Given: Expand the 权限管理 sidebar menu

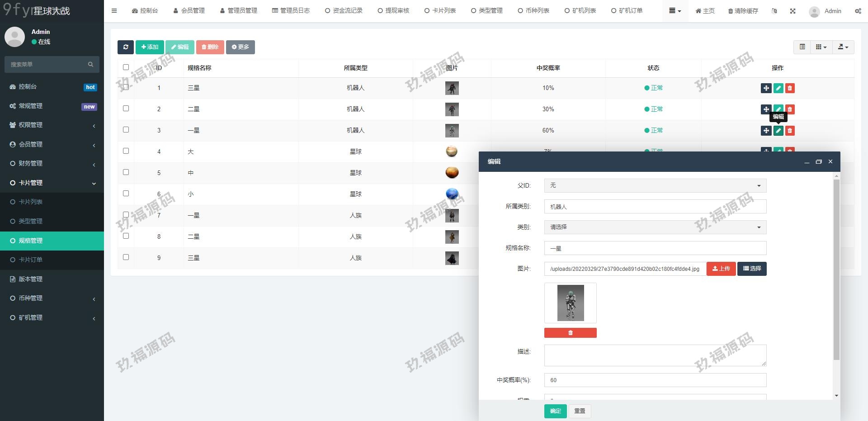Looking at the screenshot, I should click(x=52, y=125).
